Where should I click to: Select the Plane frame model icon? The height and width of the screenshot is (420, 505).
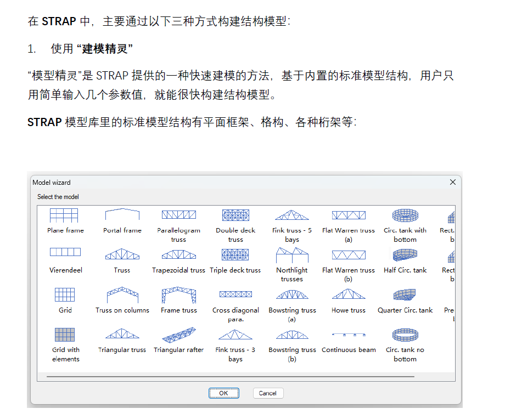tap(64, 215)
